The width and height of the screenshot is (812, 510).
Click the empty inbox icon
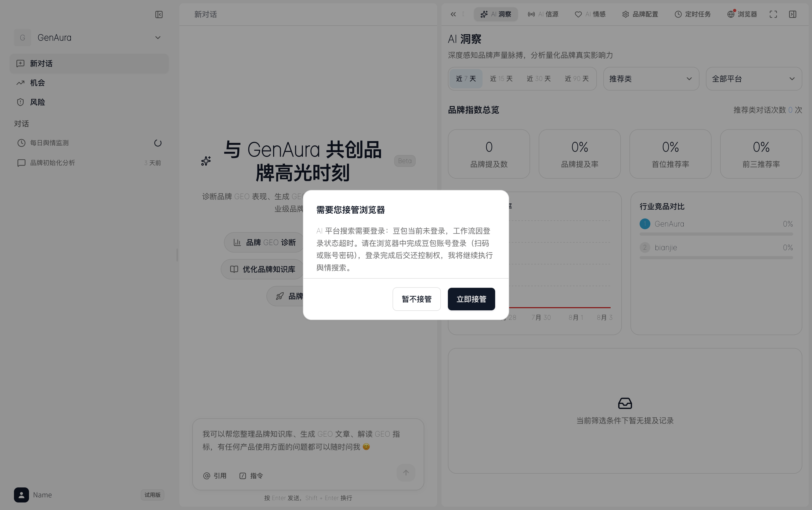(625, 403)
